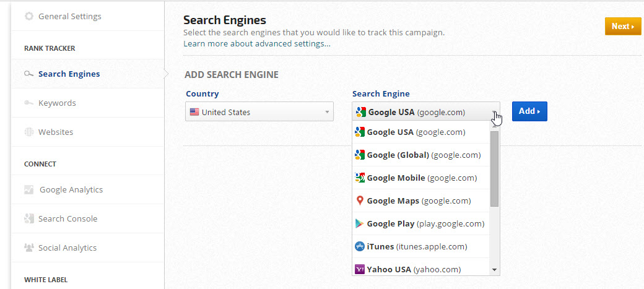Choose Google (Global) from the list
Image resolution: width=644 pixels, height=289 pixels.
pos(423,155)
